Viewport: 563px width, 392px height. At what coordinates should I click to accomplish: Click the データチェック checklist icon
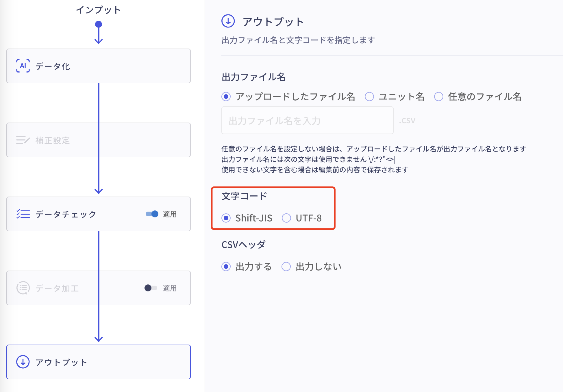(23, 214)
